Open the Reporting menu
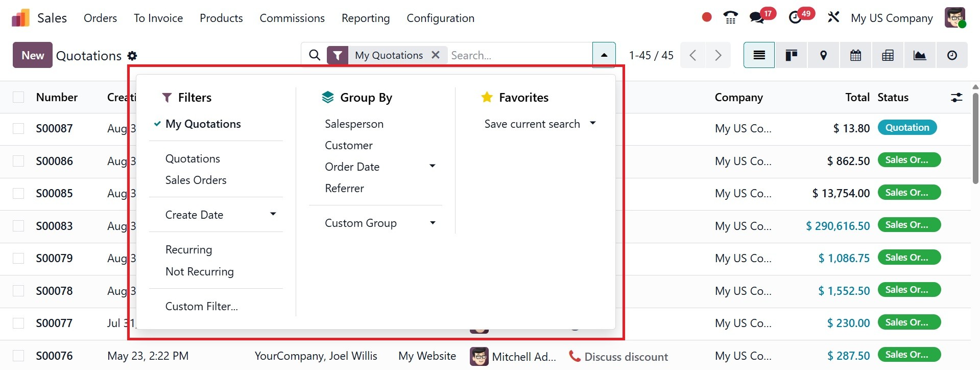 (365, 18)
